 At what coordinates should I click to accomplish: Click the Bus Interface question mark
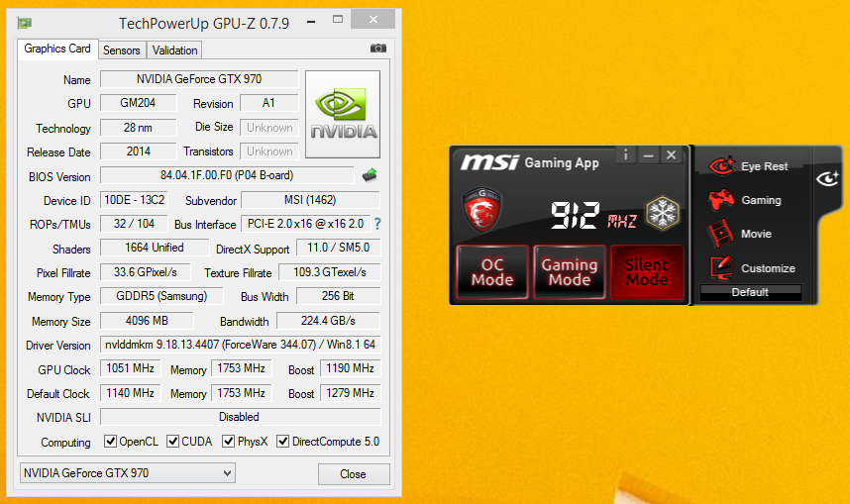pyautogui.click(x=377, y=224)
